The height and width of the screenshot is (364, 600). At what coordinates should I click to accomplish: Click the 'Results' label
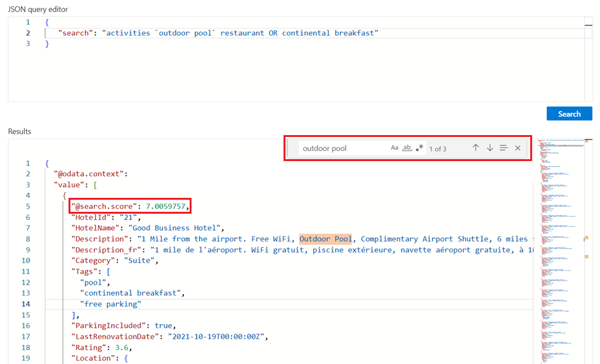(20, 131)
